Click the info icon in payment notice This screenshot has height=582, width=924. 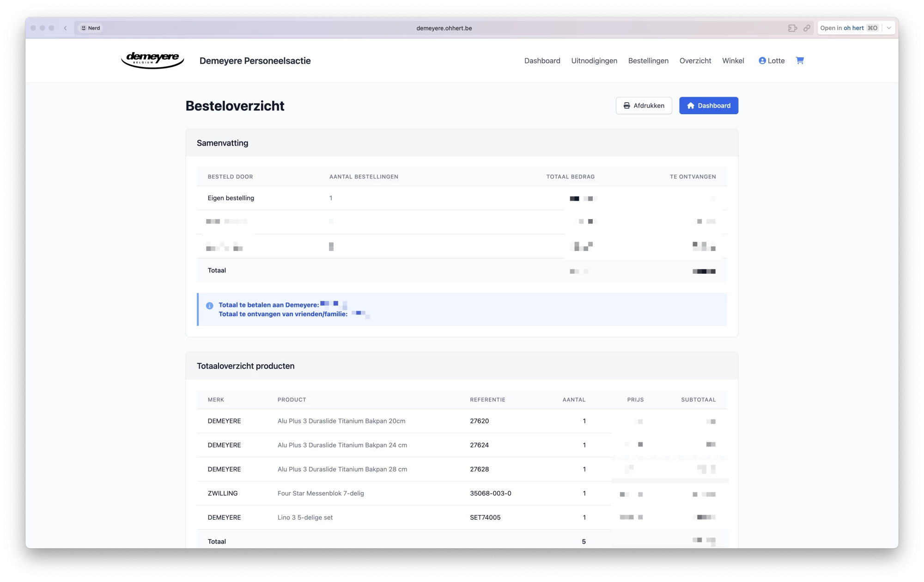209,306
